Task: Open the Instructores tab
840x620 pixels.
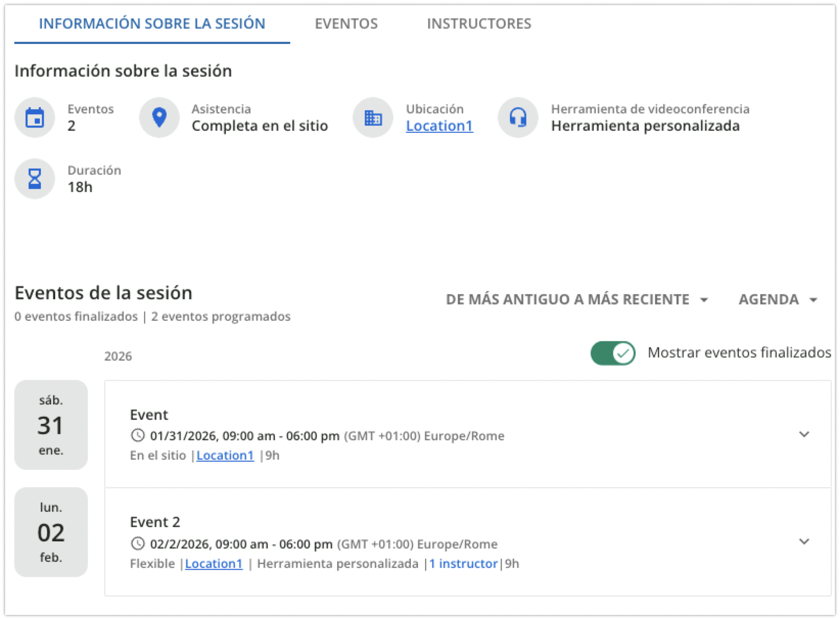Action: coord(479,23)
